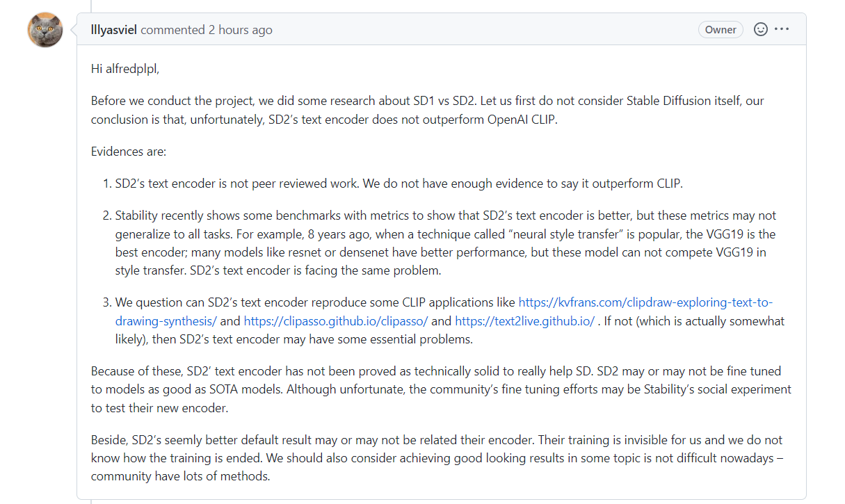This screenshot has height=504, width=845.
Task: Open the clipasso.github.io link
Action: pos(336,321)
